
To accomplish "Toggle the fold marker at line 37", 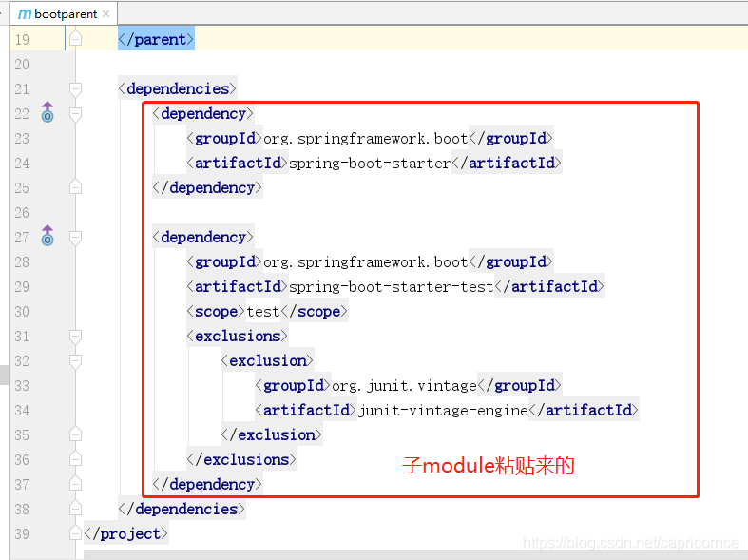I will pos(75,484).
